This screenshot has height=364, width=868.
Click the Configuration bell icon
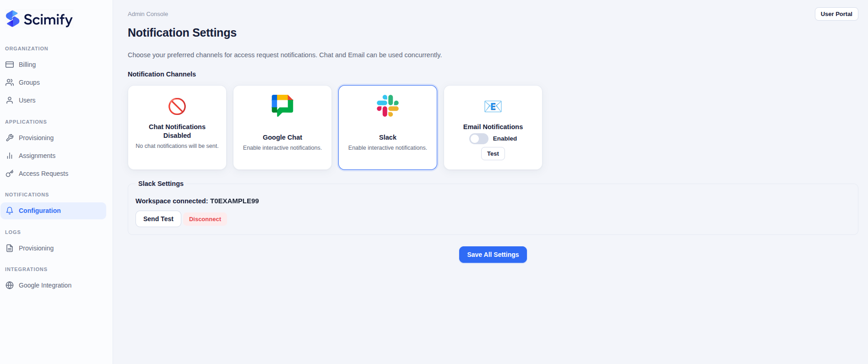coord(10,211)
